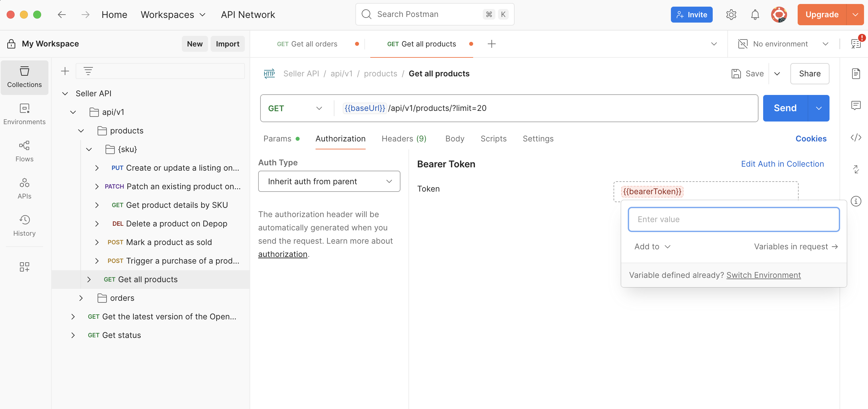The width and height of the screenshot is (868, 409).
Task: Select Mark a product as sold request
Action: (x=160, y=242)
